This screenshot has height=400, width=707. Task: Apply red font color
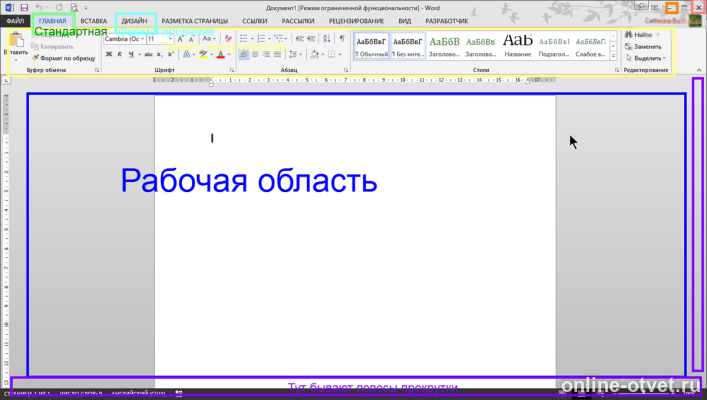pyautogui.click(x=220, y=55)
